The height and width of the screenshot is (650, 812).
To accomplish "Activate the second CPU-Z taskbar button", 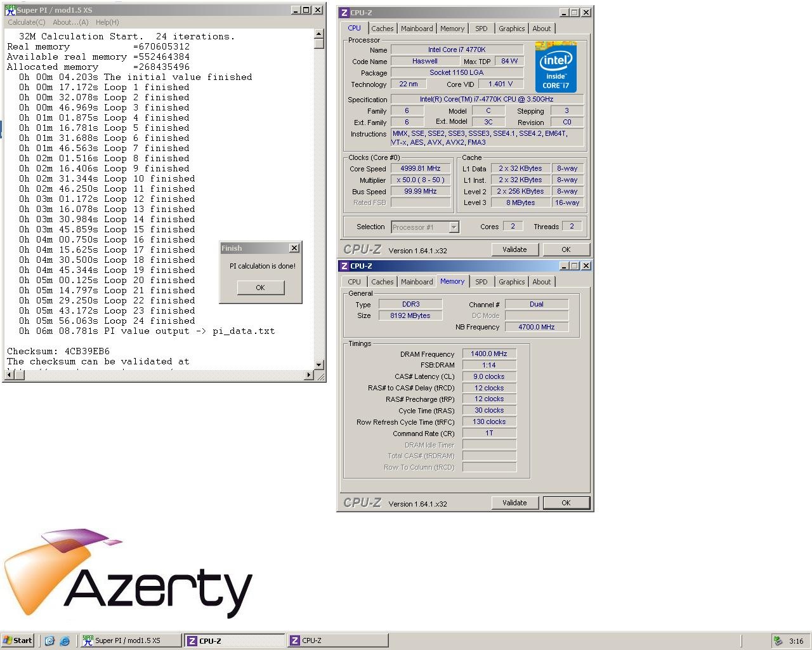I will point(337,640).
